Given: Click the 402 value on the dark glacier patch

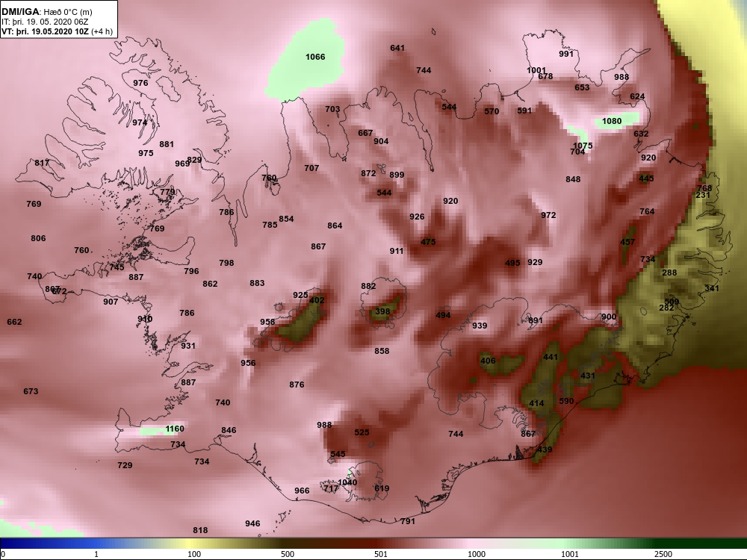Looking at the screenshot, I should (x=317, y=300).
